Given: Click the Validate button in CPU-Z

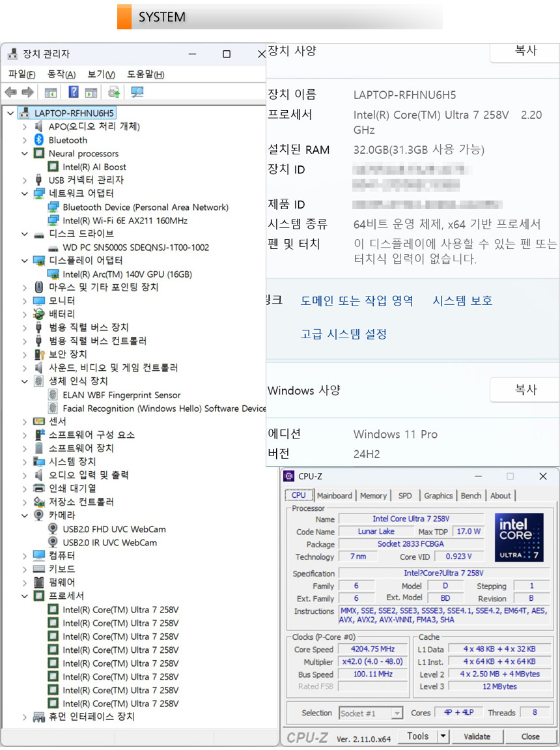Looking at the screenshot, I should (477, 736).
